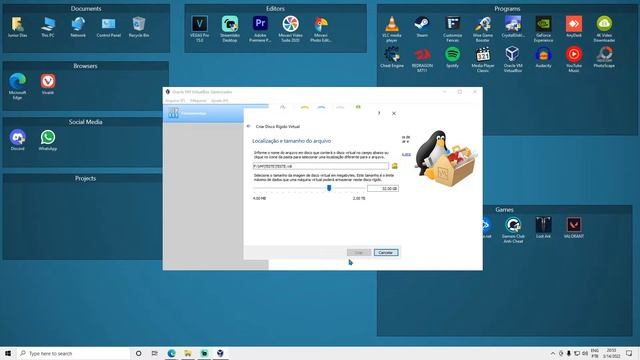
Task: Open the notification center icon
Action: click(629, 353)
